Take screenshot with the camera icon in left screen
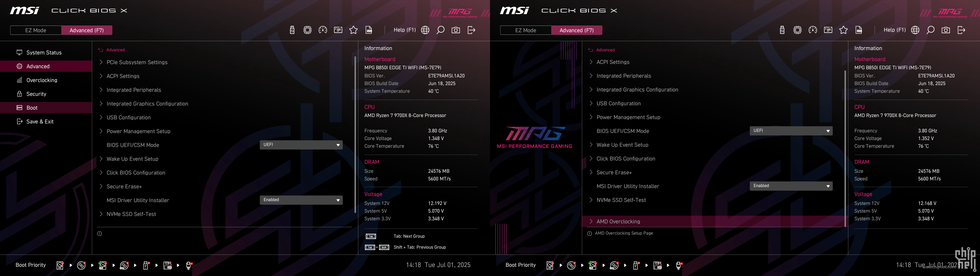Viewport: 980px width, 276px height. tap(456, 30)
